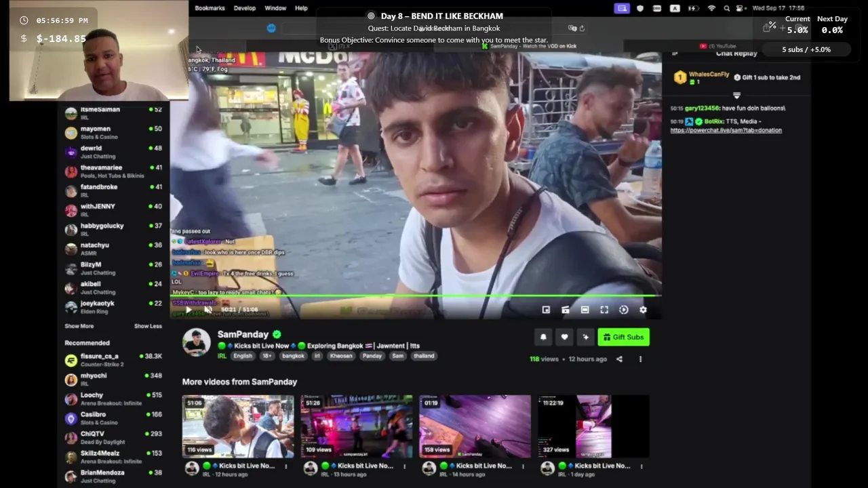The image size is (868, 488).
Task: Click Show More in sidebar
Action: click(79, 326)
